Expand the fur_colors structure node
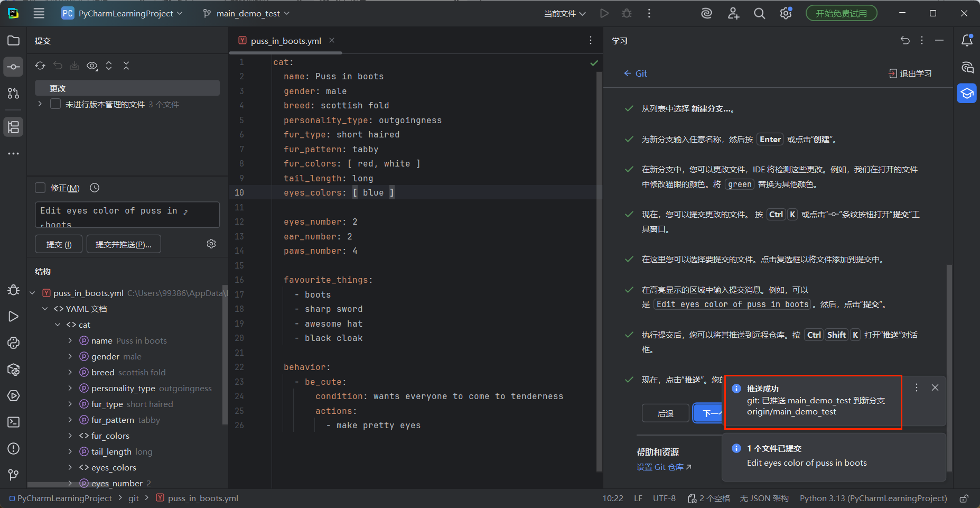Viewport: 980px width, 508px height. tap(70, 436)
